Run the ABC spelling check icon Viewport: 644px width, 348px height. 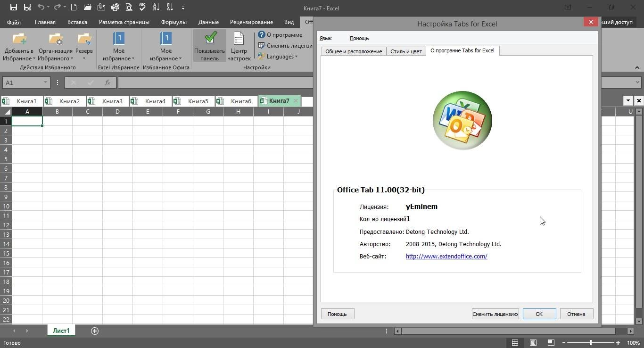tap(142, 8)
